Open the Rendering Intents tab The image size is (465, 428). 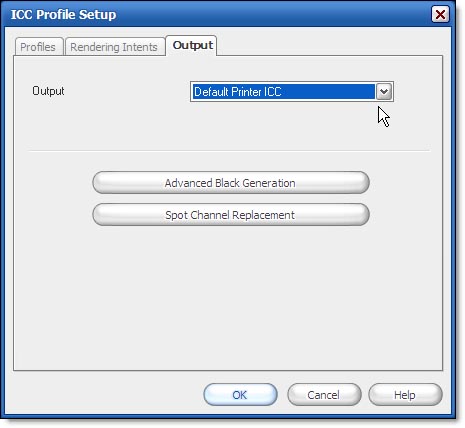coord(115,47)
